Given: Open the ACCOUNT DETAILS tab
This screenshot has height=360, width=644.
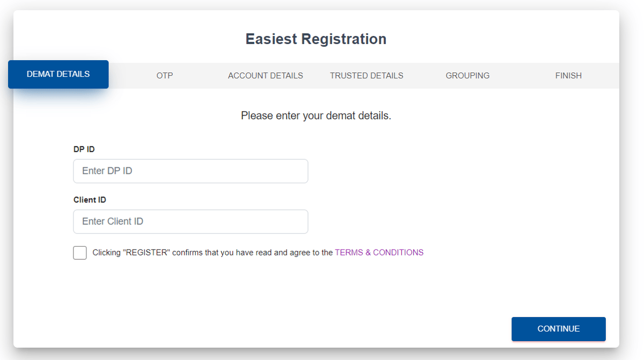Looking at the screenshot, I should (x=265, y=75).
